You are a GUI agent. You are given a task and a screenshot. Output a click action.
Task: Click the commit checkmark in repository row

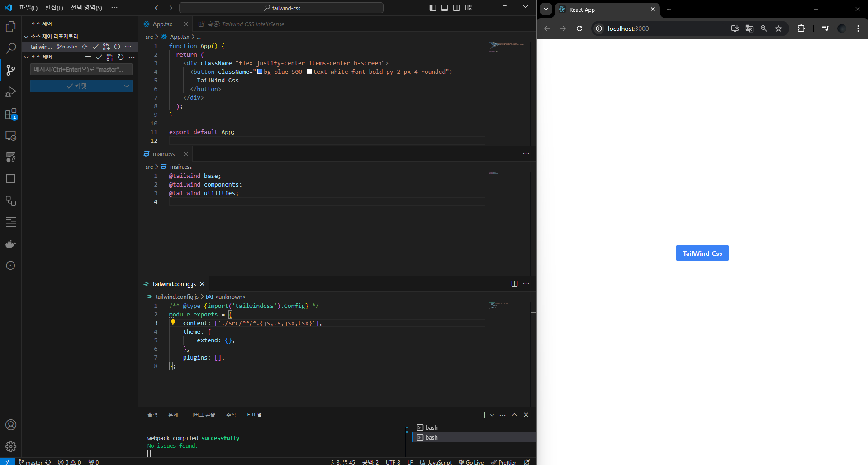[95, 47]
